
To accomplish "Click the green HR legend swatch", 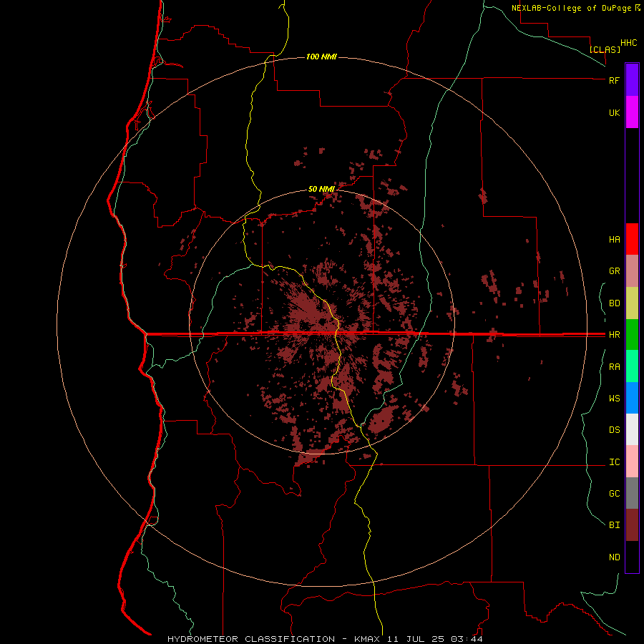I will (632, 335).
